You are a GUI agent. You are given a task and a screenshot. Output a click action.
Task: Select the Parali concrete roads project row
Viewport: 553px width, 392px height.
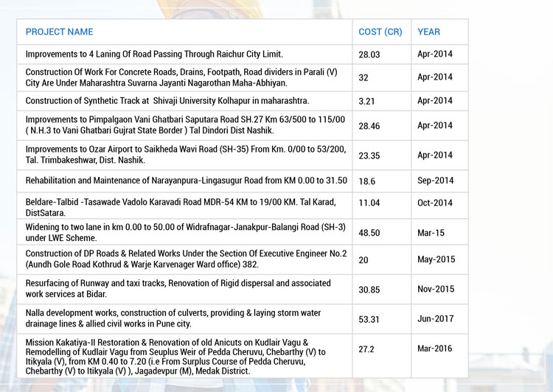181,77
